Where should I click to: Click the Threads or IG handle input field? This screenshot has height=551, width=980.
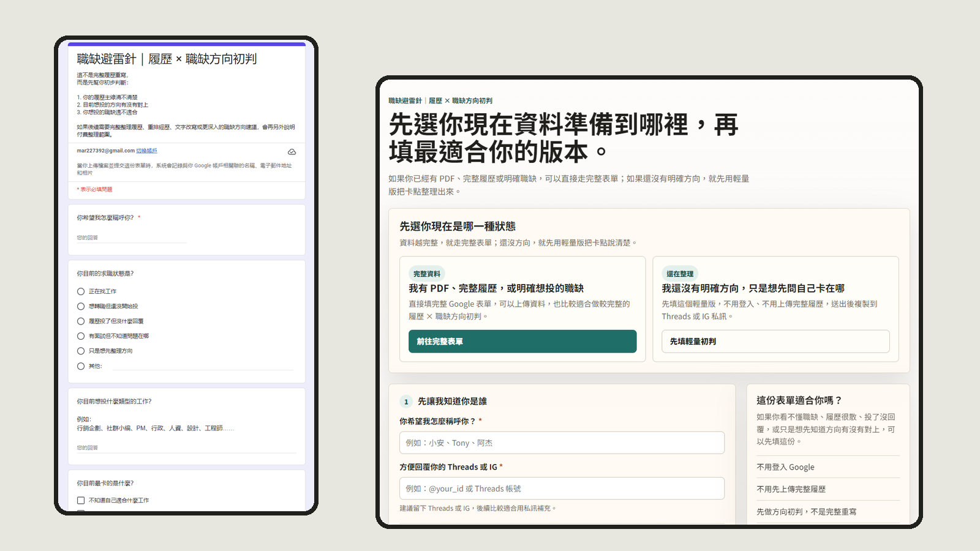562,489
